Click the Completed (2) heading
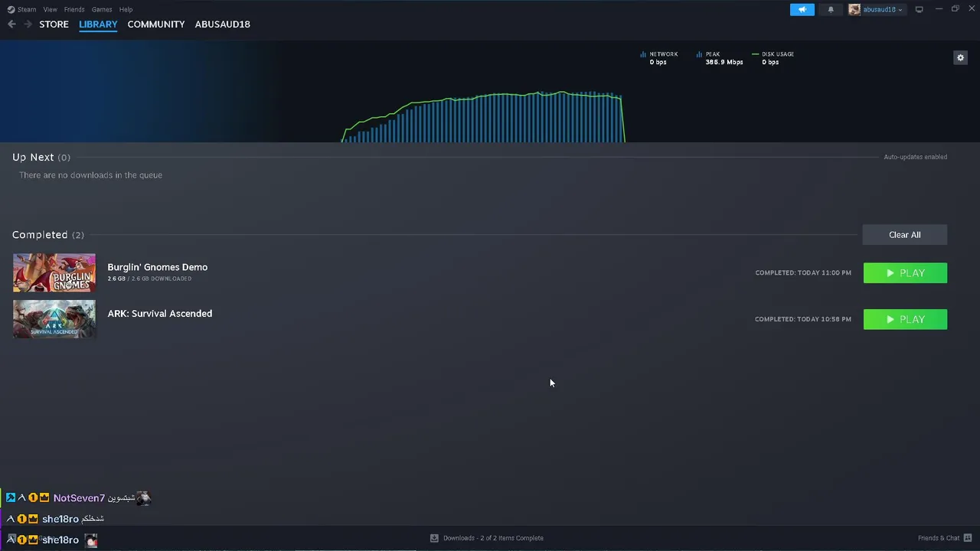Image resolution: width=980 pixels, height=551 pixels. (x=48, y=235)
